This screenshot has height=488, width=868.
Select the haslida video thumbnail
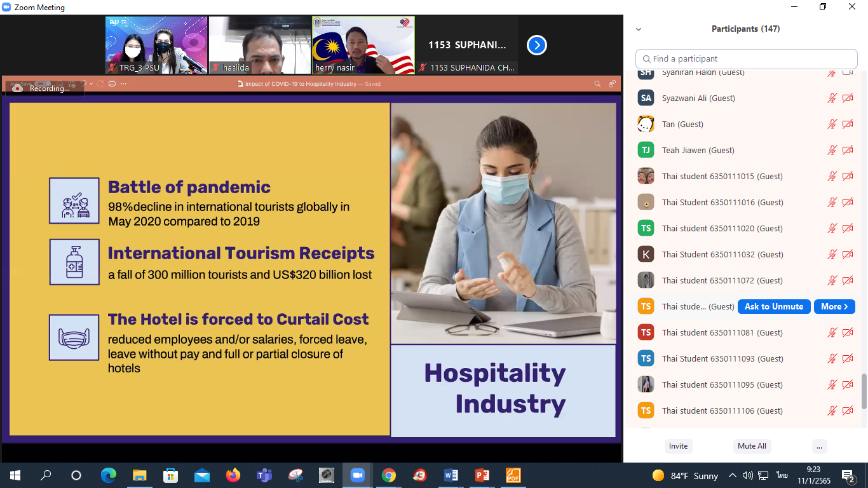[260, 45]
